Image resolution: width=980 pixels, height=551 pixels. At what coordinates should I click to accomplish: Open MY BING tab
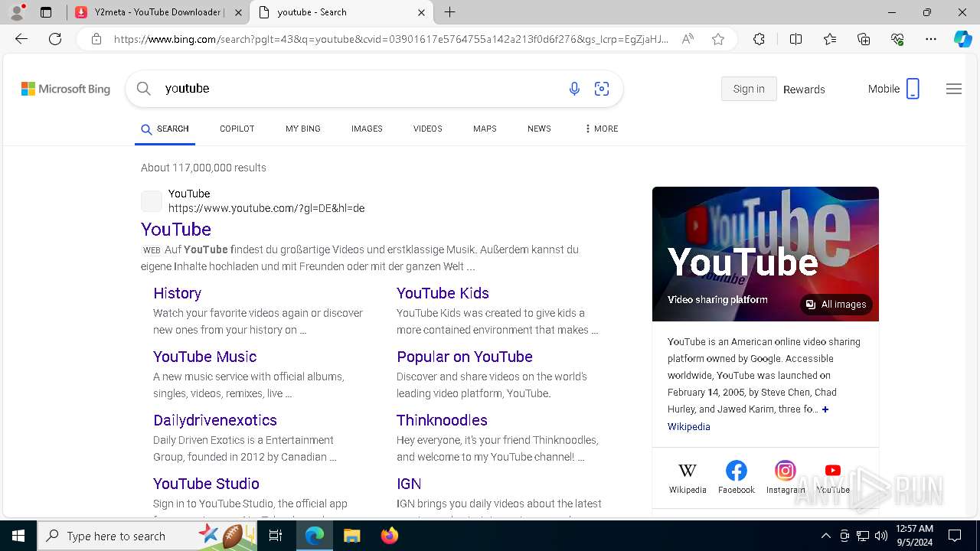click(x=303, y=129)
